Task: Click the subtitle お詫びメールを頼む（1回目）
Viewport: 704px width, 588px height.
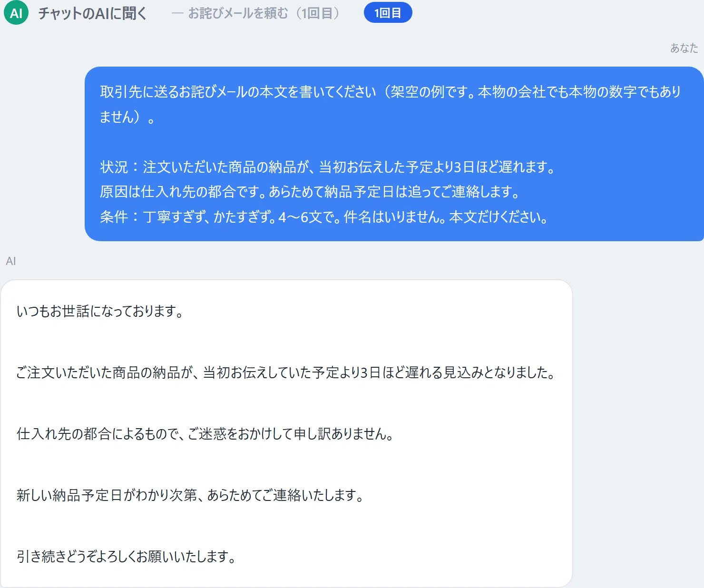Action: pos(264,13)
